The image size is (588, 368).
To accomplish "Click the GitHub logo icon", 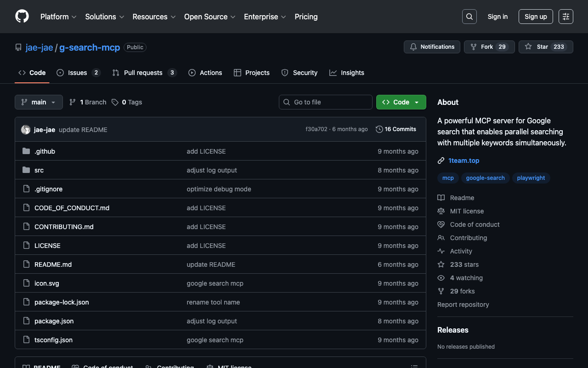I will point(22,17).
